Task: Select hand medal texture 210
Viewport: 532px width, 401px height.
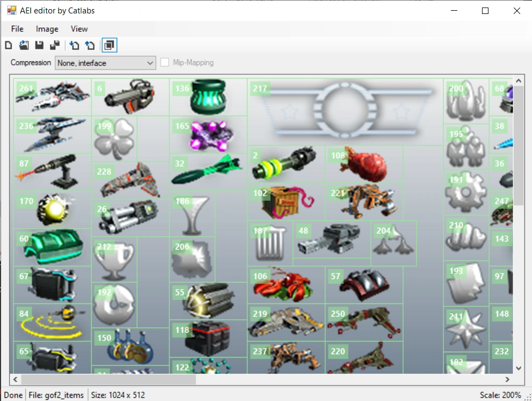Action: click(x=466, y=238)
